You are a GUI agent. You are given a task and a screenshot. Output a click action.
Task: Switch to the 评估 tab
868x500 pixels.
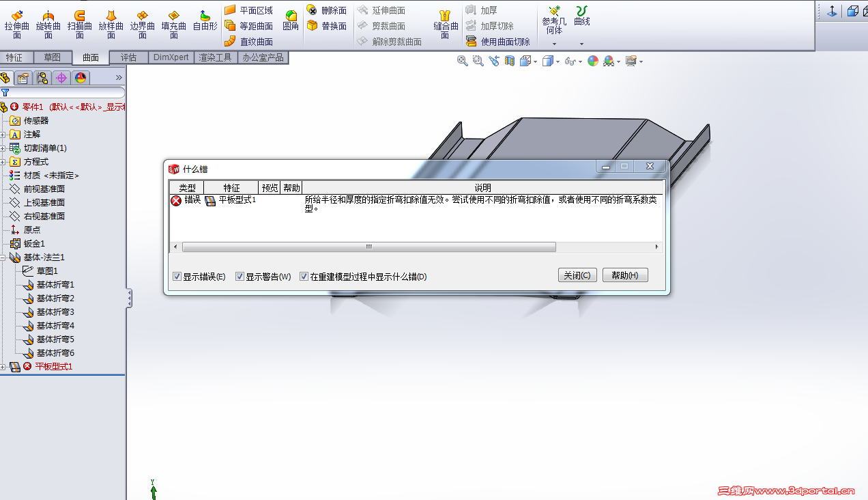click(x=129, y=58)
